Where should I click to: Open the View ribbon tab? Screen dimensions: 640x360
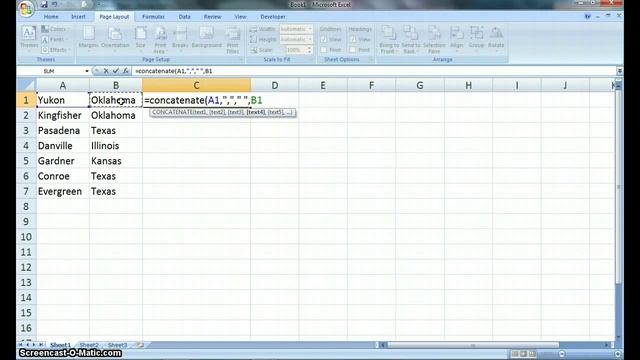[x=240, y=17]
